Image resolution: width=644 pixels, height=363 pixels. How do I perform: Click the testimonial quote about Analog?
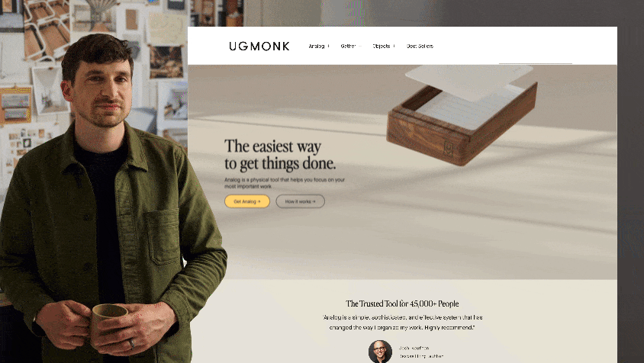pyautogui.click(x=403, y=323)
